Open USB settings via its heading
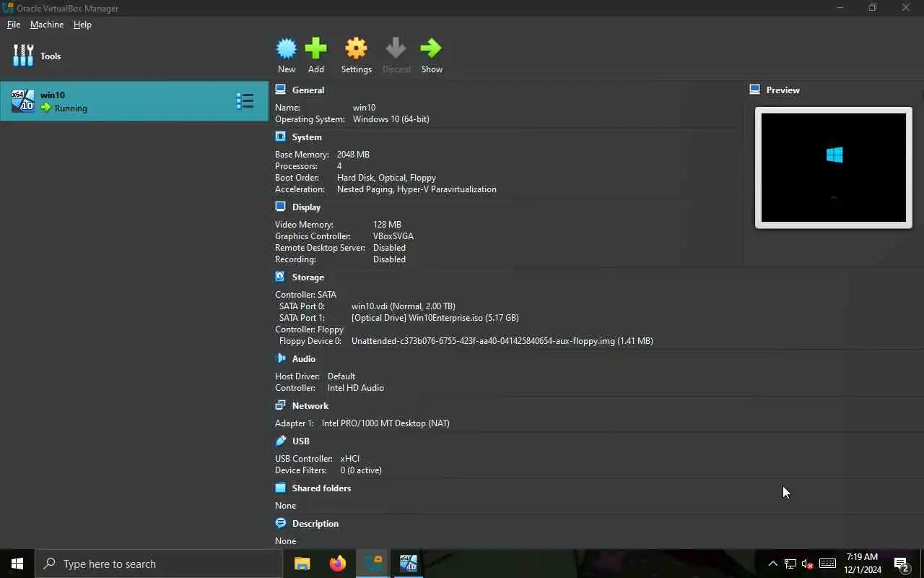This screenshot has height=578, width=924. tap(301, 441)
